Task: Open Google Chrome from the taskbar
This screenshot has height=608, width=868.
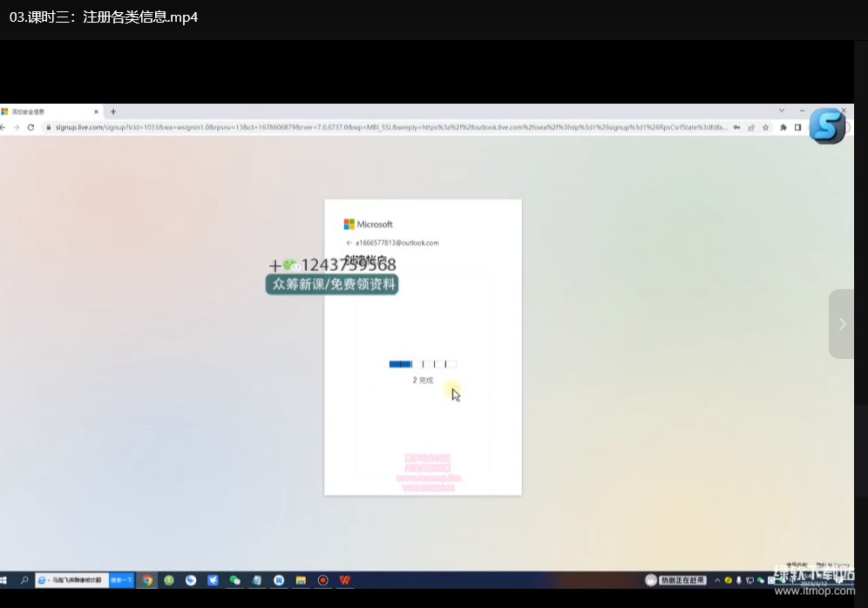Action: [147, 580]
